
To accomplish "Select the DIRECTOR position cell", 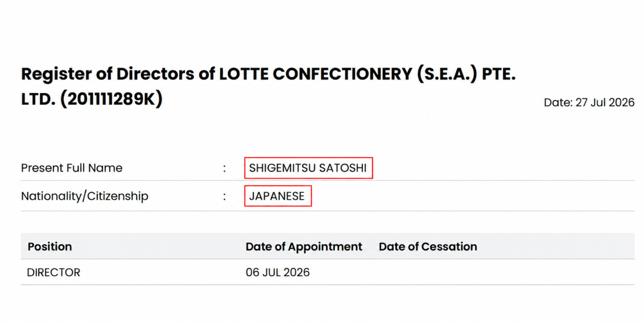I will (54, 272).
